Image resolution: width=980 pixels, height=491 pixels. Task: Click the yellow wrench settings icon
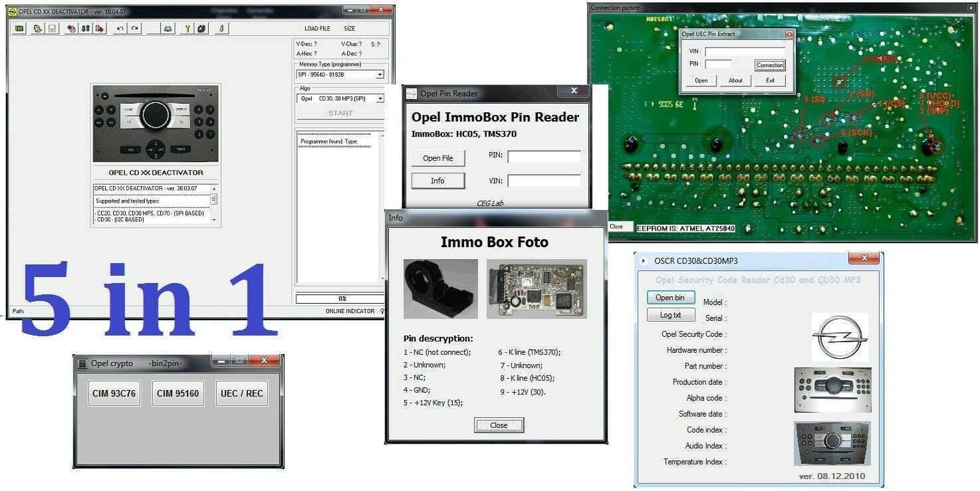pos(187,28)
